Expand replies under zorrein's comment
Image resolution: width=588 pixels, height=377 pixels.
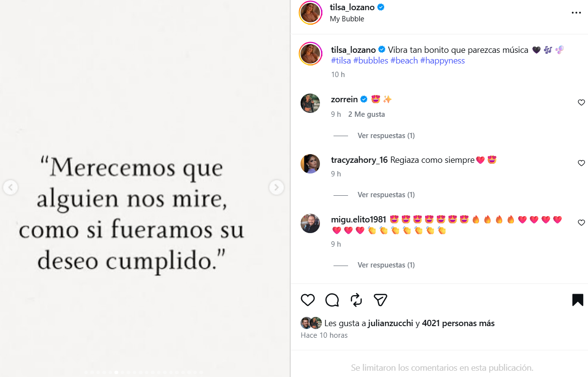click(386, 135)
